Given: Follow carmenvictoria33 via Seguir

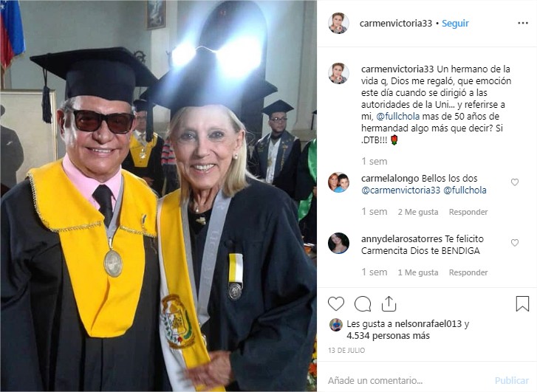Looking at the screenshot, I should point(455,24).
